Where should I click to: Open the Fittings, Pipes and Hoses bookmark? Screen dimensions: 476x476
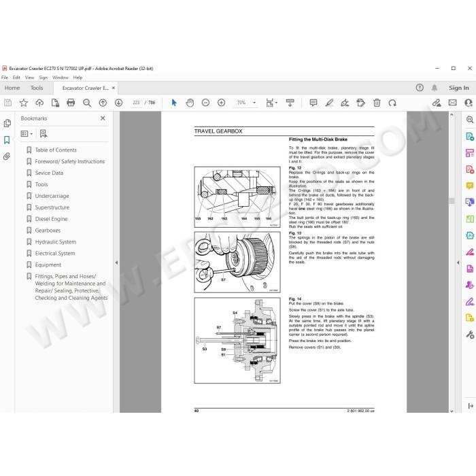[x=71, y=287]
